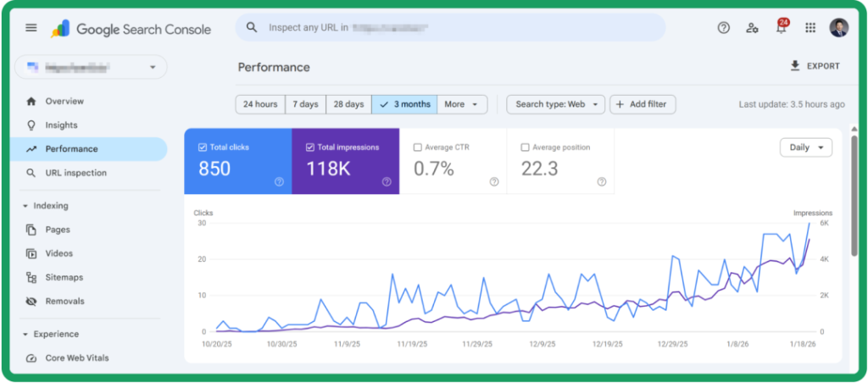Click the Total clicks help icon

[279, 181]
